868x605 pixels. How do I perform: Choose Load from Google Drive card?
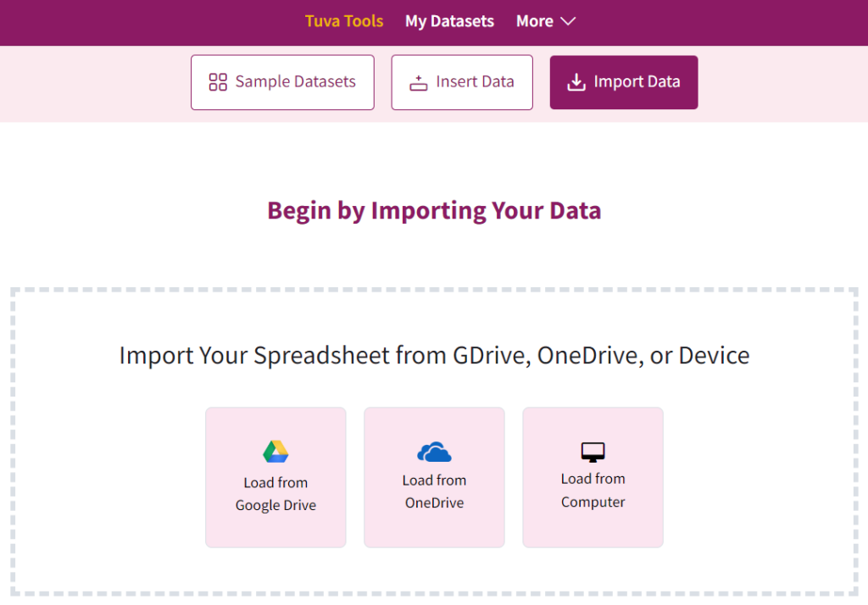pos(275,477)
